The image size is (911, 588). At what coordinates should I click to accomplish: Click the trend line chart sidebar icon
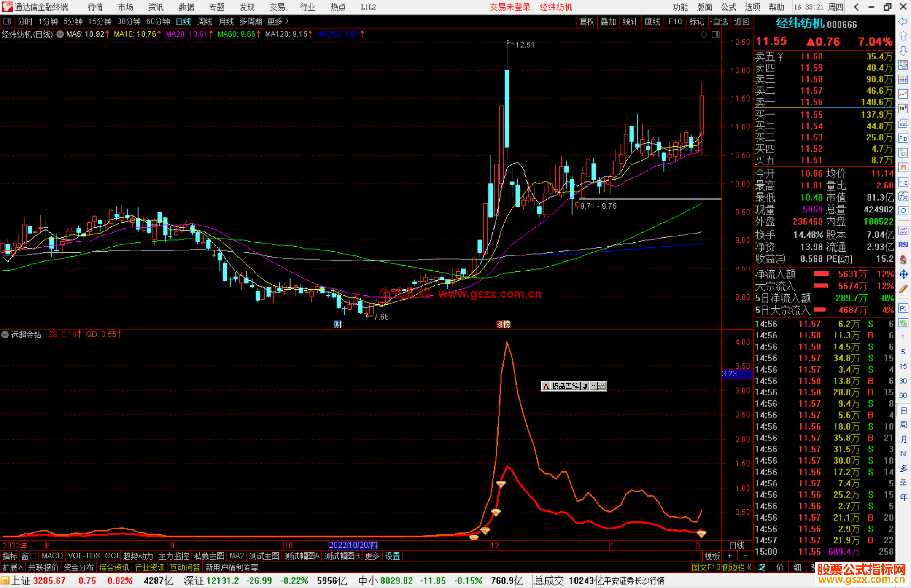903,94
